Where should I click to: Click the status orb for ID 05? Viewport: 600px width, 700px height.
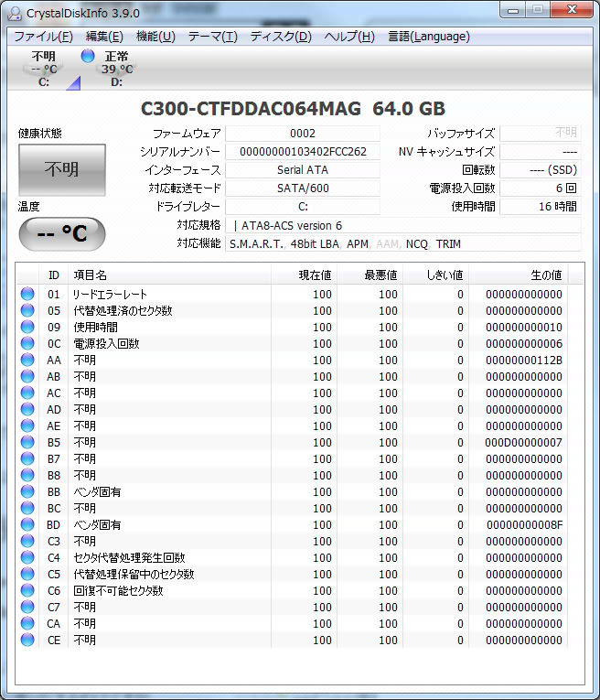click(x=27, y=310)
